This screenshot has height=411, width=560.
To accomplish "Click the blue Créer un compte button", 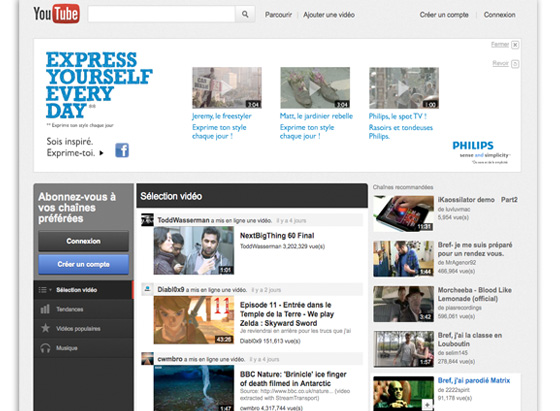I will 83,264.
